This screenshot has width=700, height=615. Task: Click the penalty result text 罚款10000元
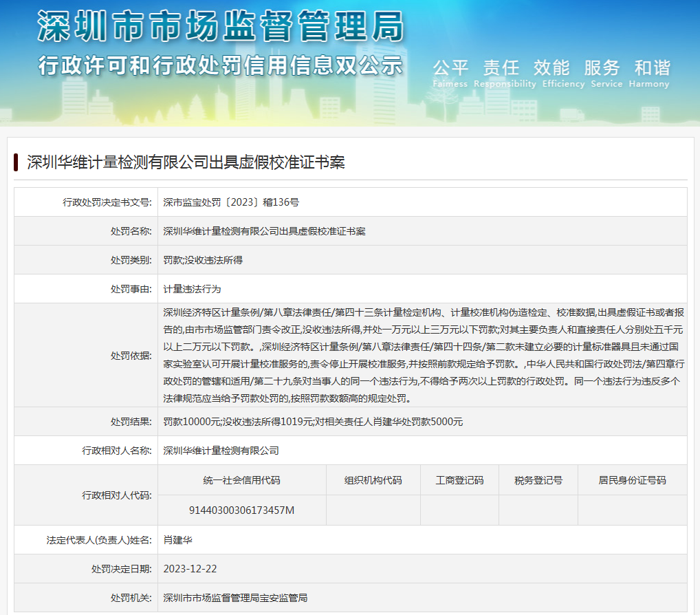190,422
